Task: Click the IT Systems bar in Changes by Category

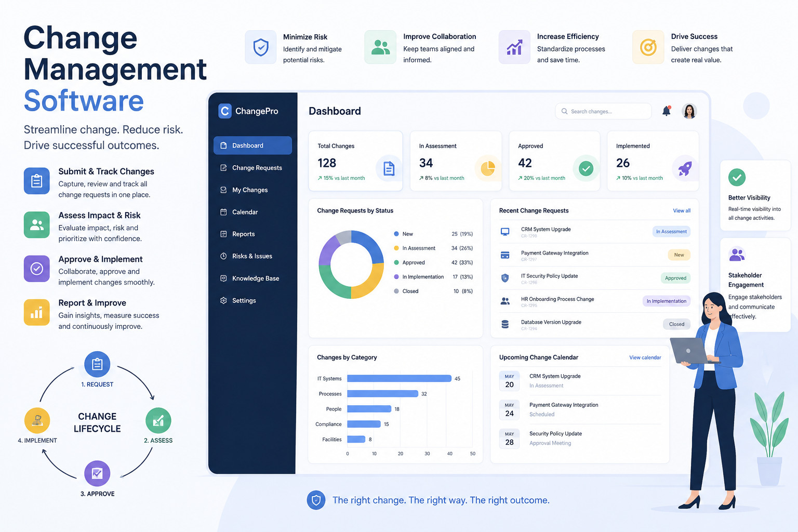Action: click(x=399, y=379)
